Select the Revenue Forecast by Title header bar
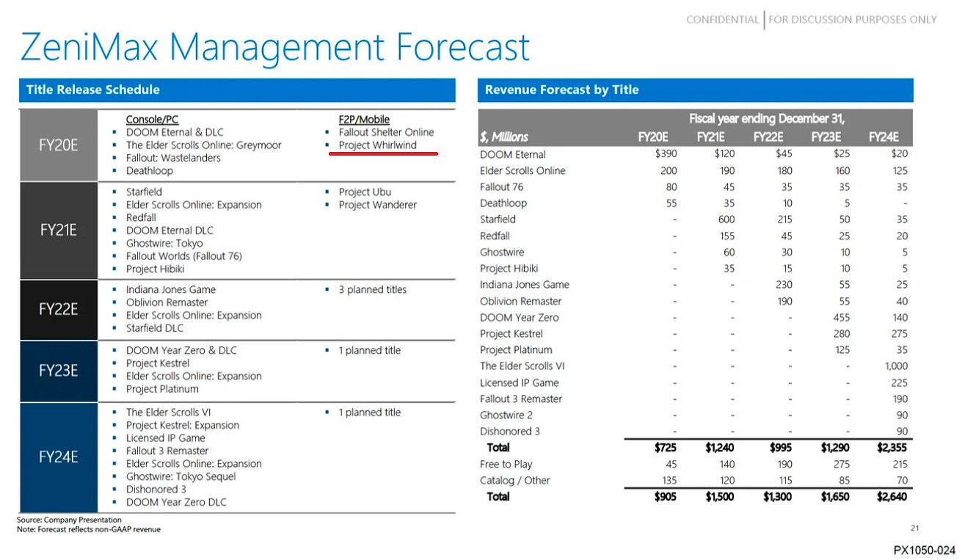The image size is (965, 560). (695, 90)
